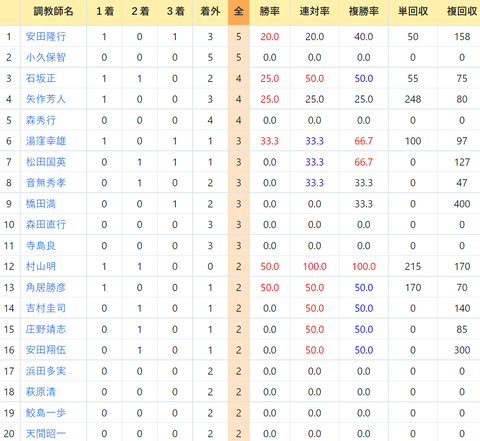480x441 pixels.
Task: Open trainer 浜田多実 link
Action: tap(46, 371)
